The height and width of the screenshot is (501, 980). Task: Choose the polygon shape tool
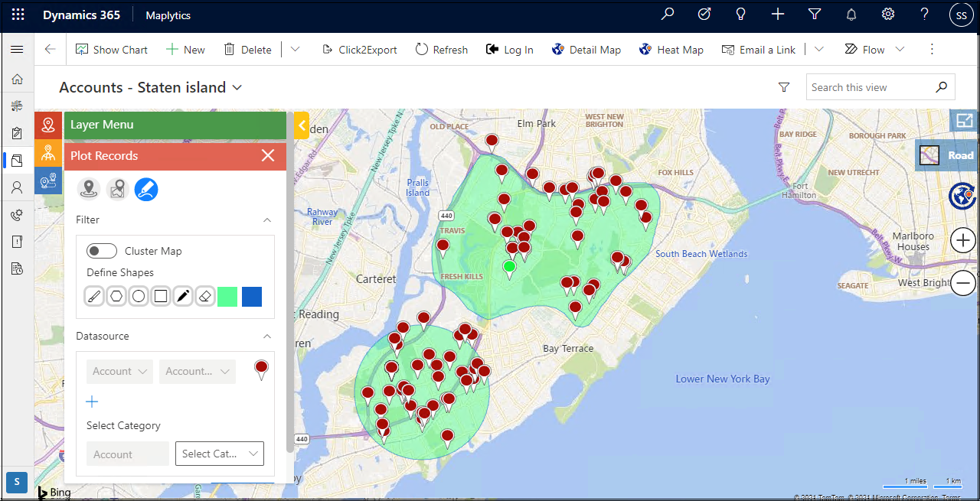pos(116,297)
